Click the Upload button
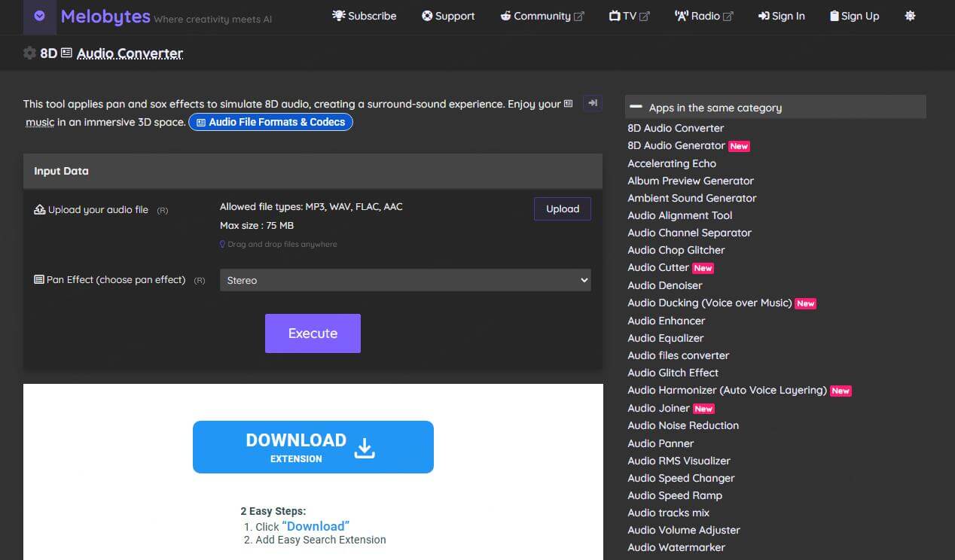 point(563,208)
